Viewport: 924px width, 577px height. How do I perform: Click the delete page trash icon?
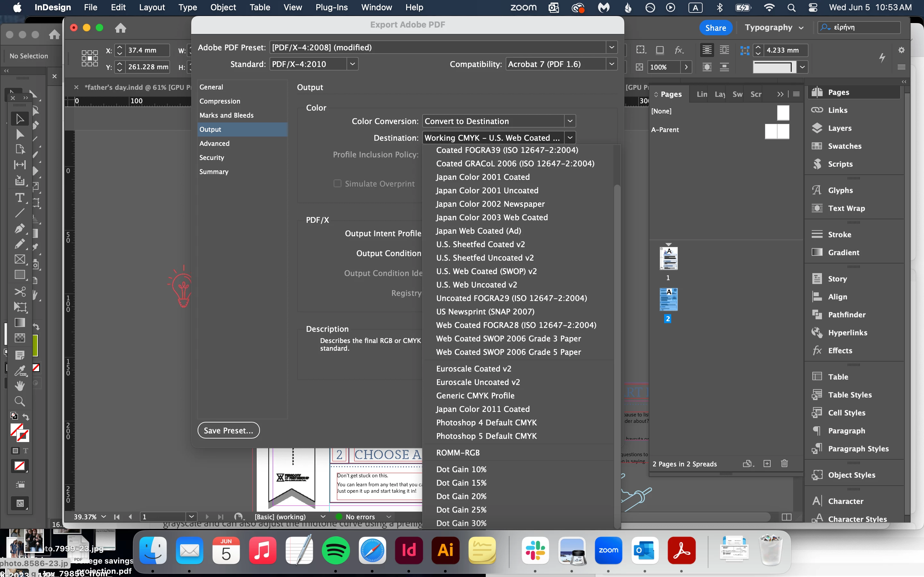pyautogui.click(x=784, y=464)
